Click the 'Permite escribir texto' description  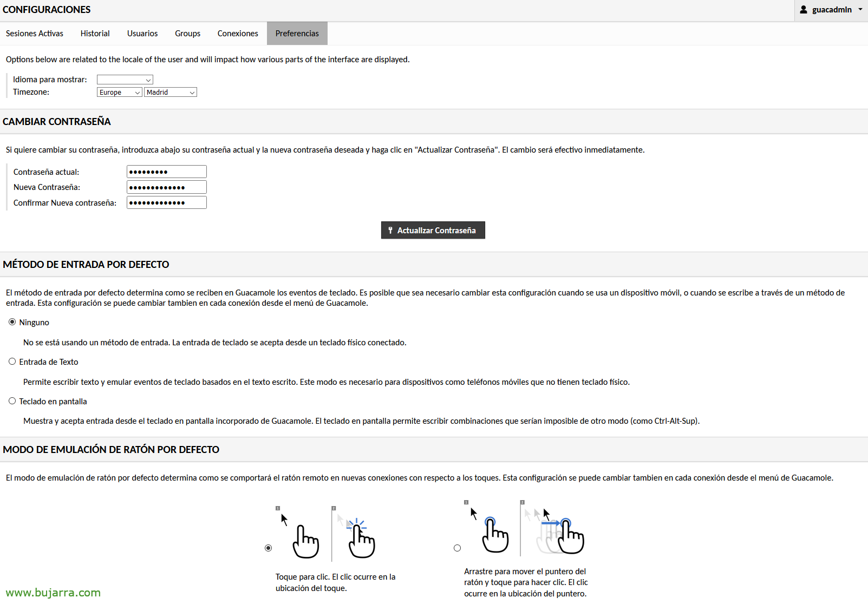[327, 382]
